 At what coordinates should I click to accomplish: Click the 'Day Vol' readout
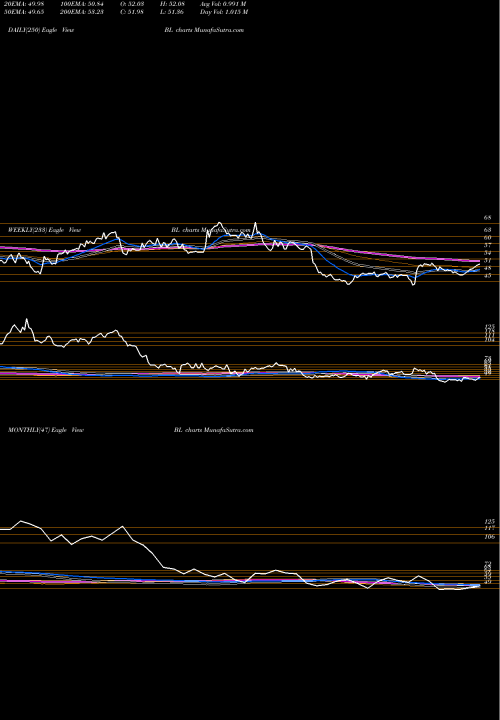click(x=224, y=12)
